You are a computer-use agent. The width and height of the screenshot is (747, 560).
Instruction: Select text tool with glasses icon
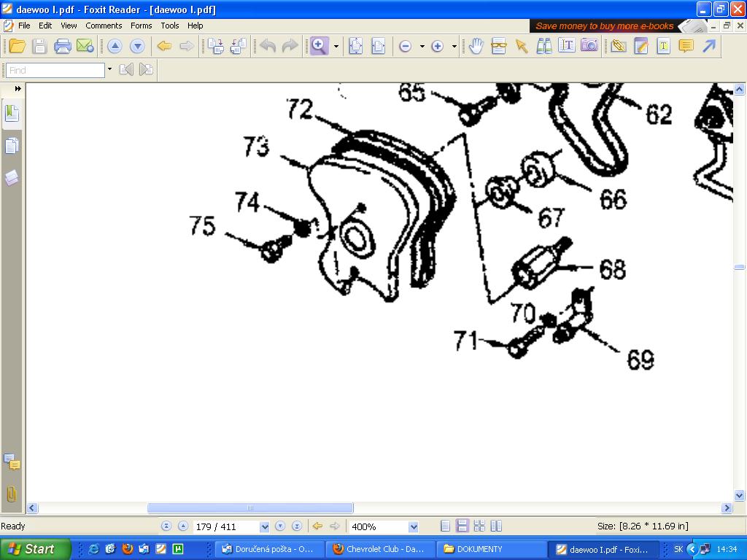499,46
